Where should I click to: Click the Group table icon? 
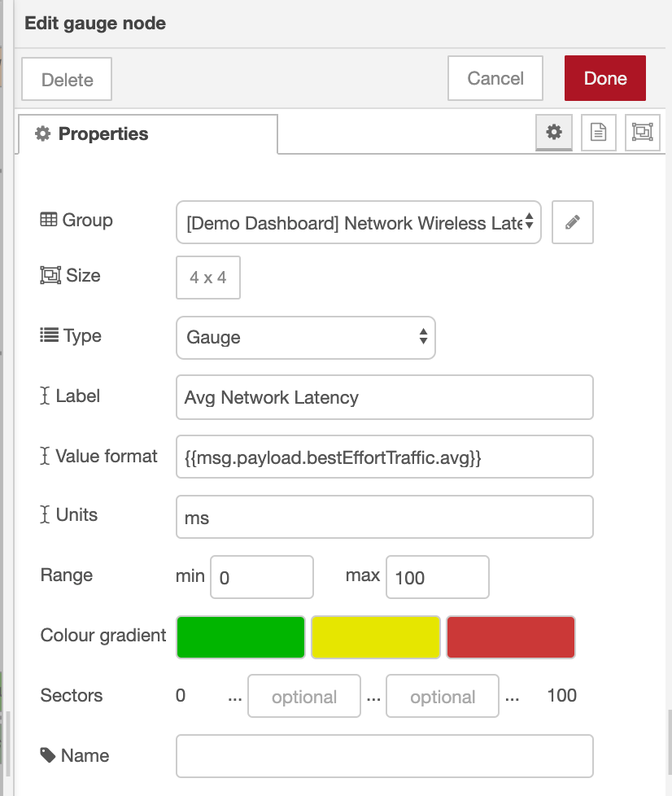pyautogui.click(x=48, y=219)
